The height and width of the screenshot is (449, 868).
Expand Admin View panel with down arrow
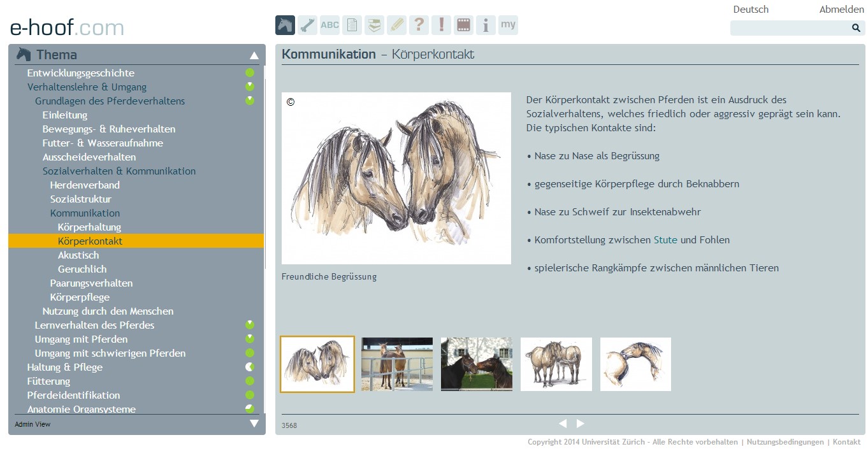pyautogui.click(x=254, y=424)
